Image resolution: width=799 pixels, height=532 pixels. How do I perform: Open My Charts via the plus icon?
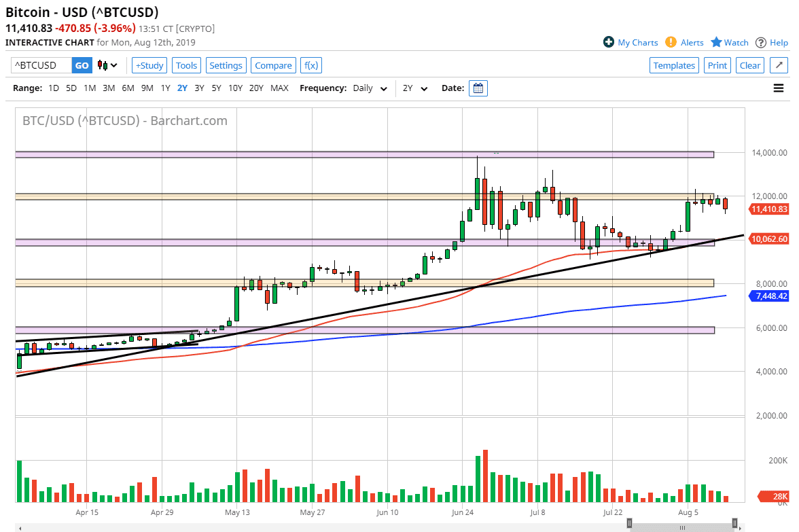(x=608, y=42)
